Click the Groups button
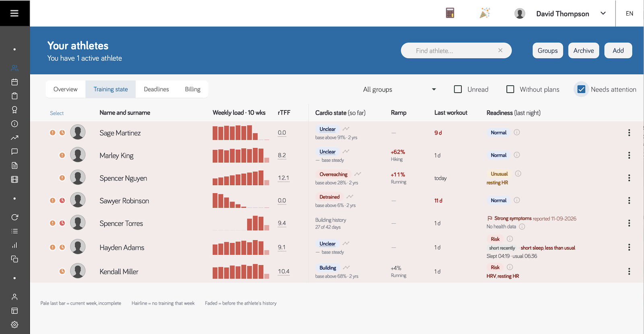The height and width of the screenshot is (334, 644). tap(548, 51)
